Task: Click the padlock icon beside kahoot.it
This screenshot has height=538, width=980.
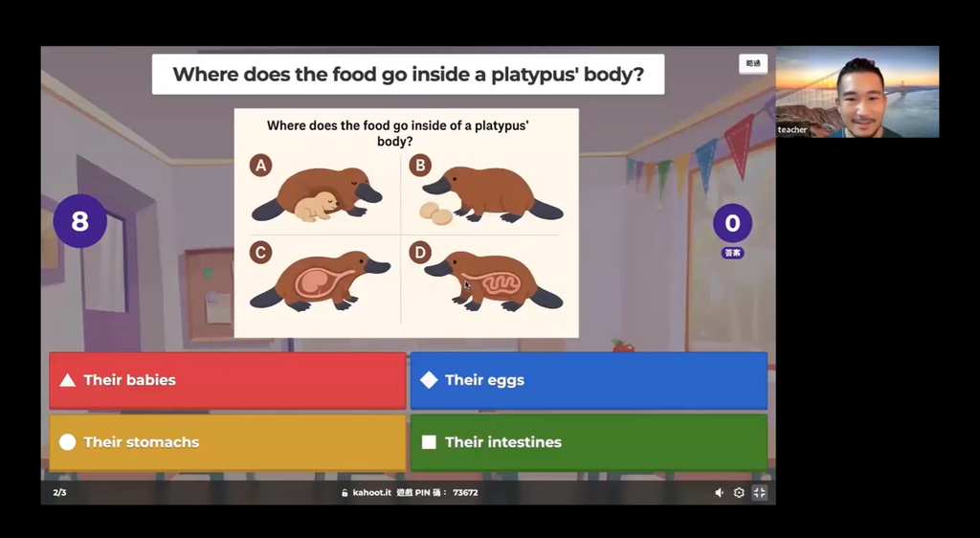Action: (345, 493)
